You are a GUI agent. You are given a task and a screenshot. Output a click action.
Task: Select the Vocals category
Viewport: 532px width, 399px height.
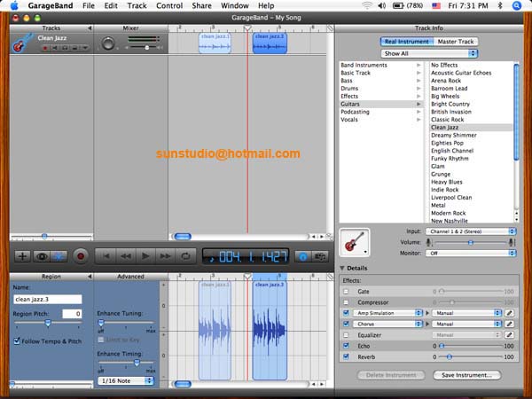[381, 120]
